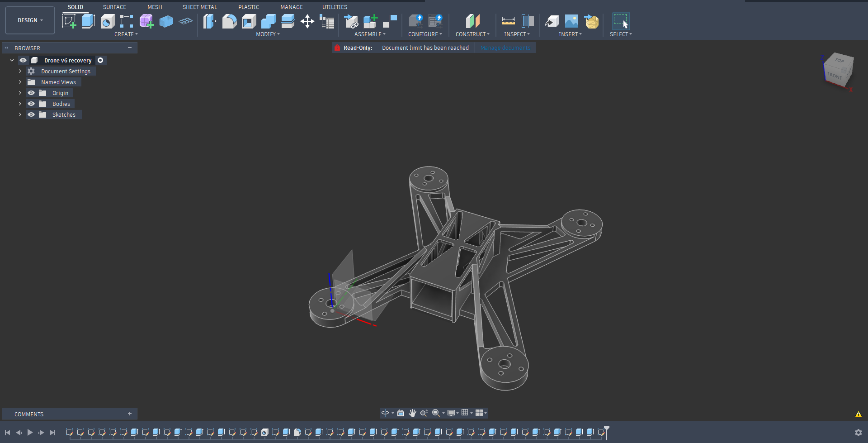Click the Pan hand icon

point(412,413)
